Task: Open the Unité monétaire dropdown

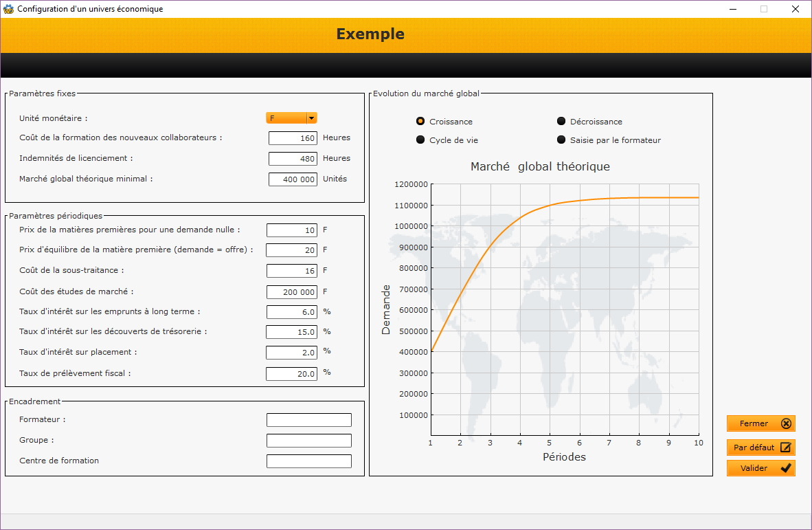Action: click(x=291, y=118)
